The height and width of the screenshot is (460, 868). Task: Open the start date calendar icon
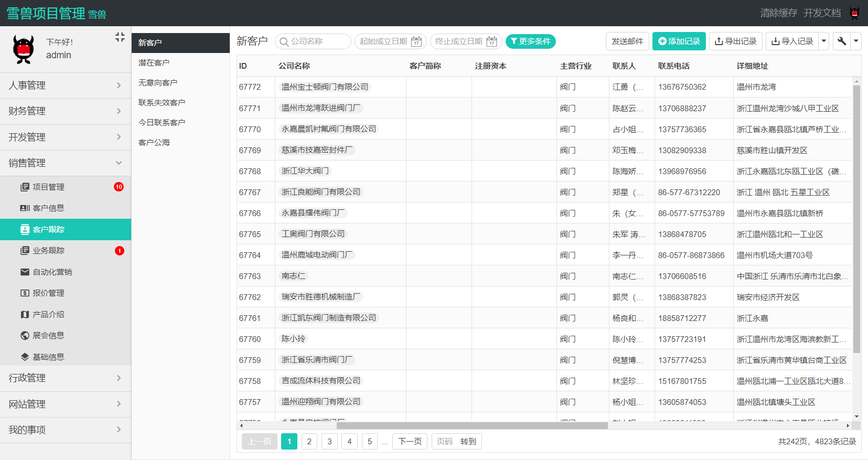pos(416,41)
